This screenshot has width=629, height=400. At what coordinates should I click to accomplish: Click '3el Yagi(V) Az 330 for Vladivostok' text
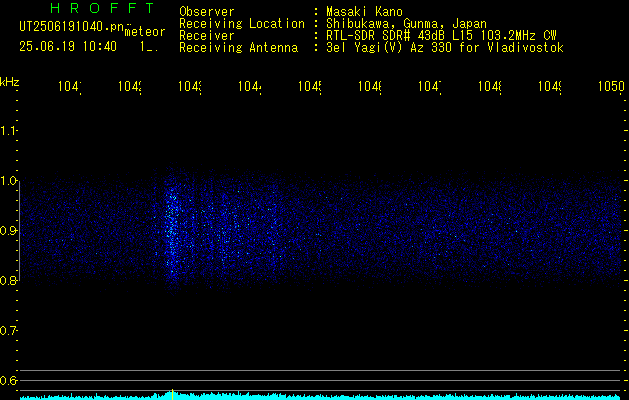(445, 48)
